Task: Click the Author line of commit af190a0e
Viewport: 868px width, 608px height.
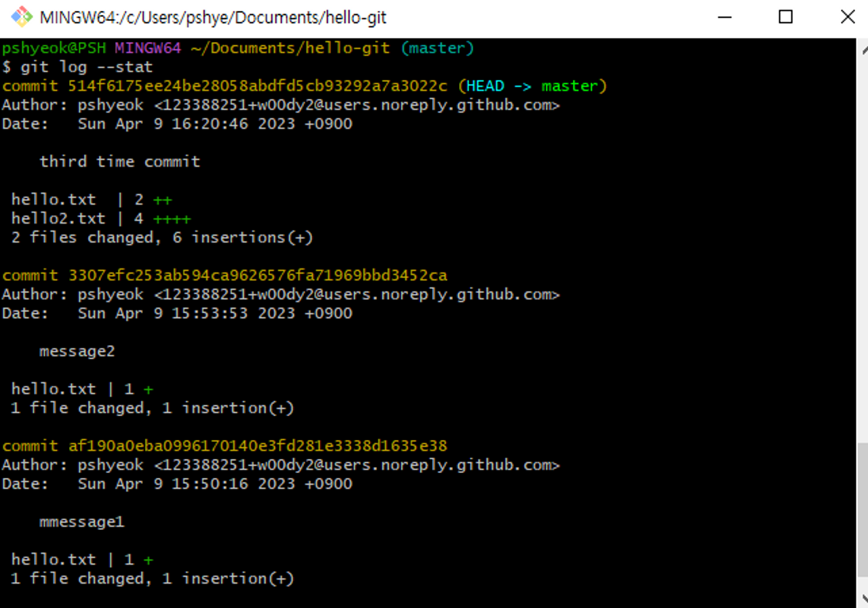Action: pos(281,465)
